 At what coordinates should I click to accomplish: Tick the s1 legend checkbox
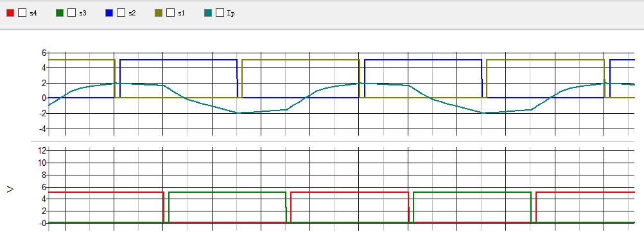(170, 13)
